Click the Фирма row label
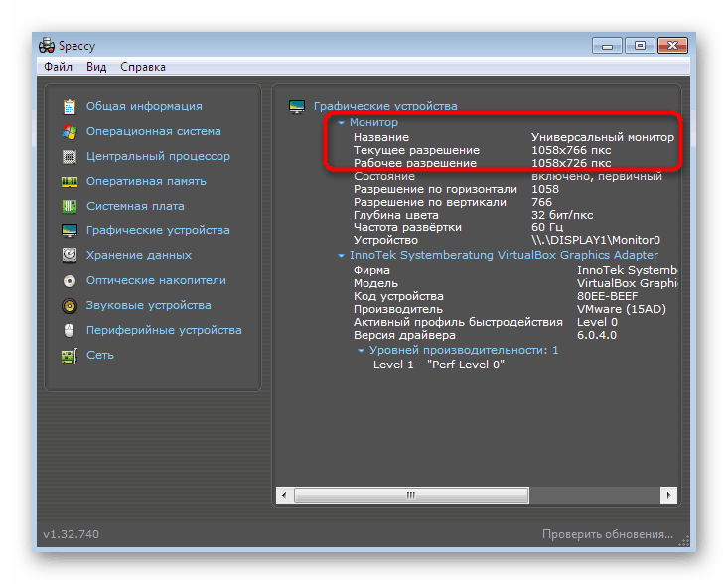Viewport: 728px width, 584px height. pos(371,270)
